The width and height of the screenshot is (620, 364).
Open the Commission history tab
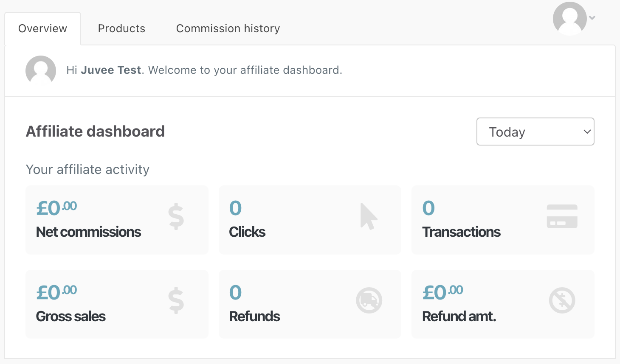pos(228,28)
